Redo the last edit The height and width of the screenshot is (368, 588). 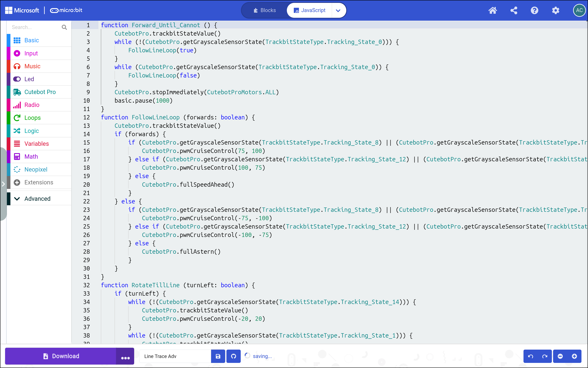(545, 356)
